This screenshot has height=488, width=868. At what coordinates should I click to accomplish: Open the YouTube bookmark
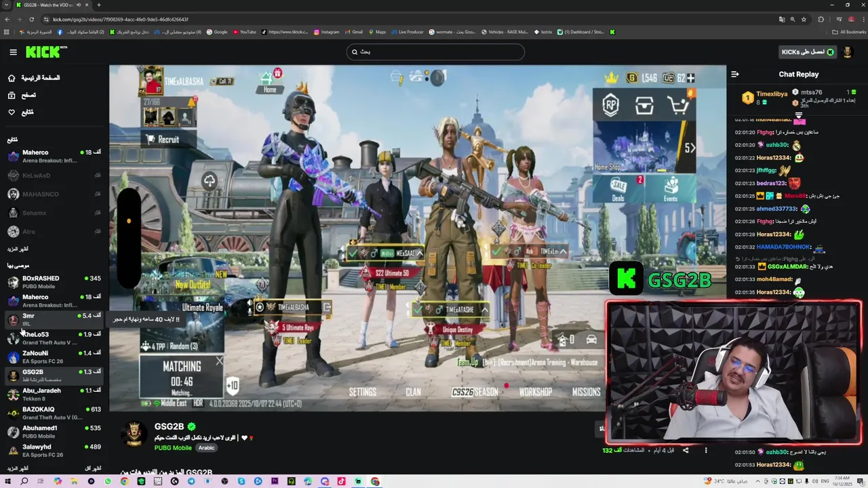(244, 32)
